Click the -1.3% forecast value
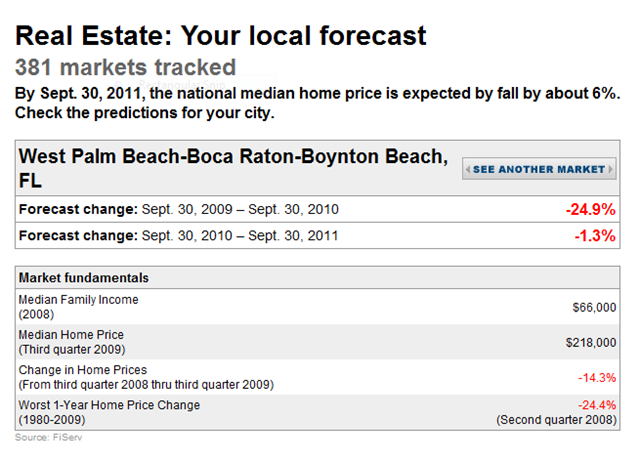 pyautogui.click(x=595, y=236)
